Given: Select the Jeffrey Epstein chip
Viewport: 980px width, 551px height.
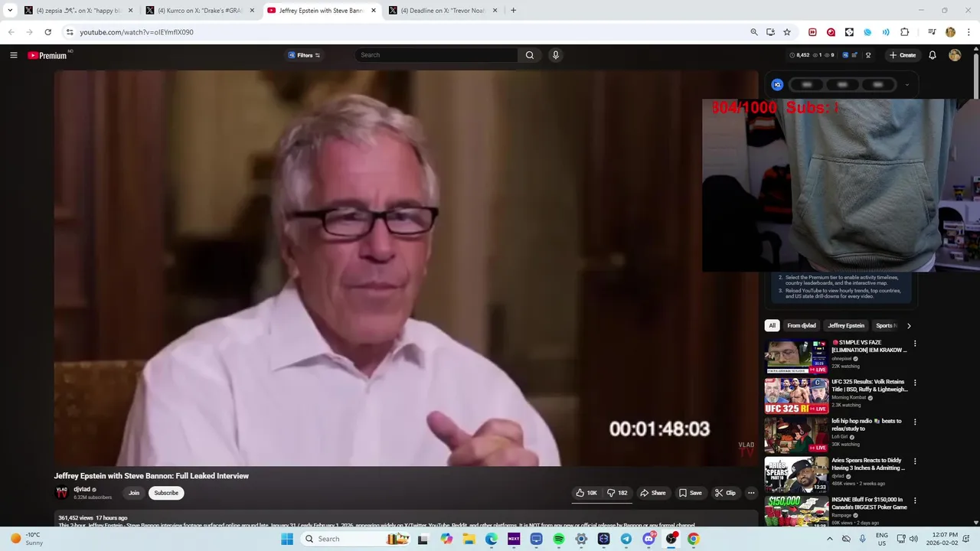Looking at the screenshot, I should pos(846,325).
